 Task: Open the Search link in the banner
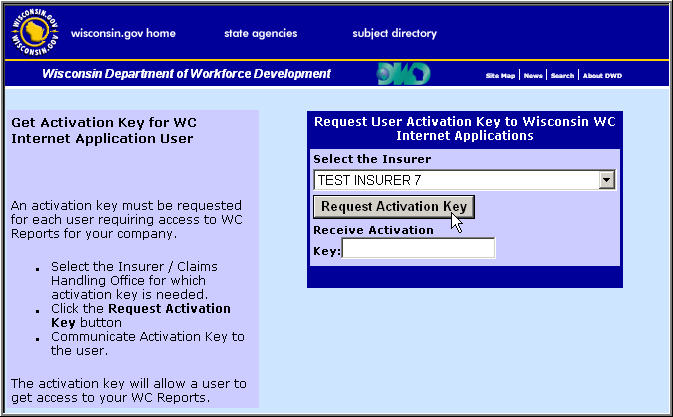(562, 76)
